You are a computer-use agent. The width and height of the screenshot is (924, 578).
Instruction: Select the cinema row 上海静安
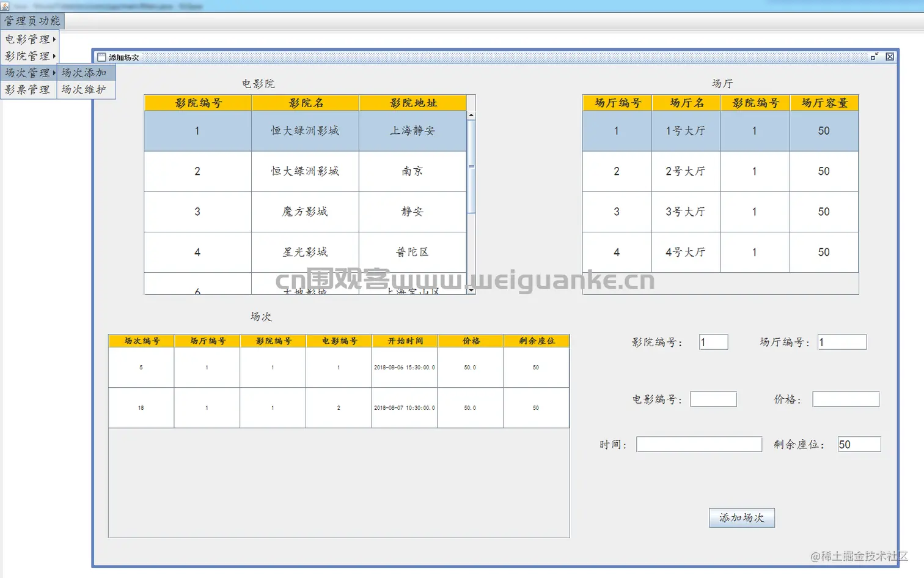[x=305, y=131]
